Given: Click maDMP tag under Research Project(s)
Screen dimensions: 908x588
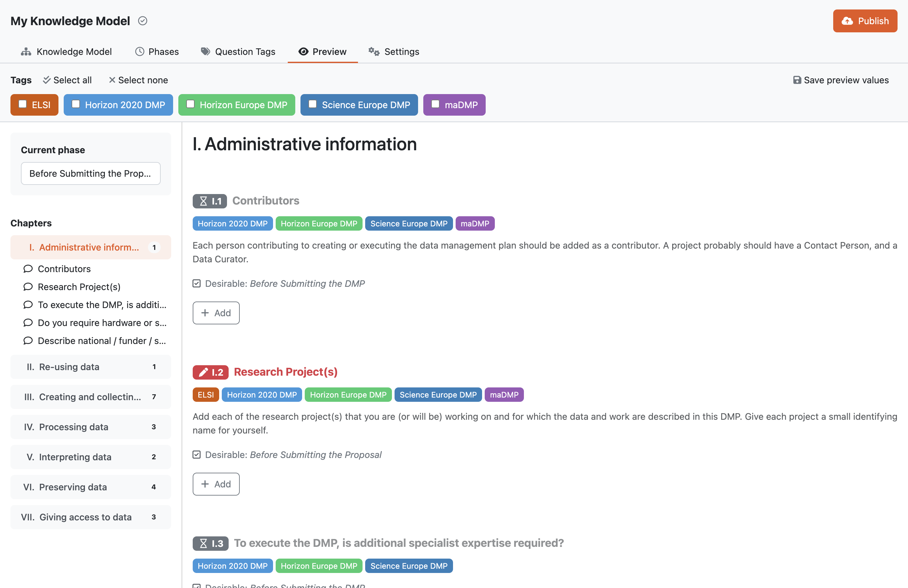Looking at the screenshot, I should [504, 395].
